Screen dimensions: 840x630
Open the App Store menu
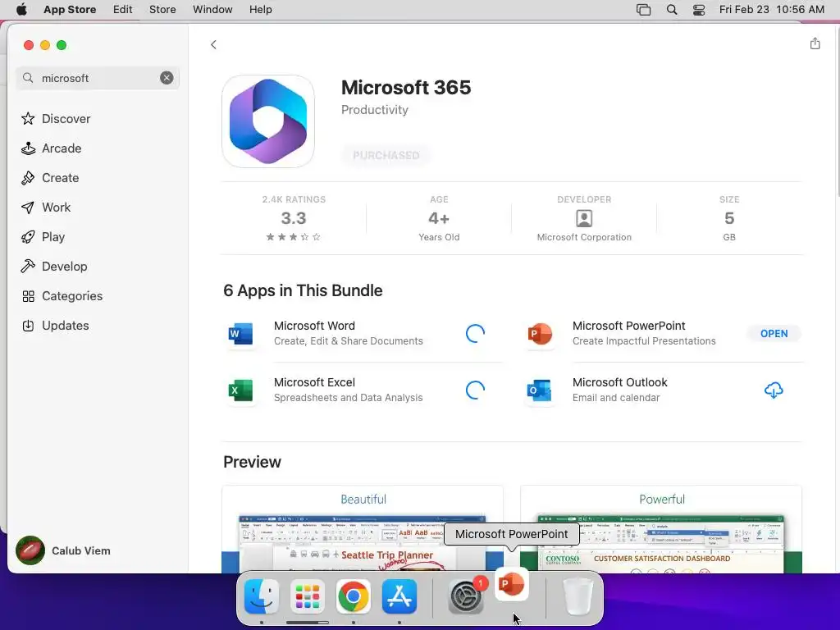(x=70, y=10)
